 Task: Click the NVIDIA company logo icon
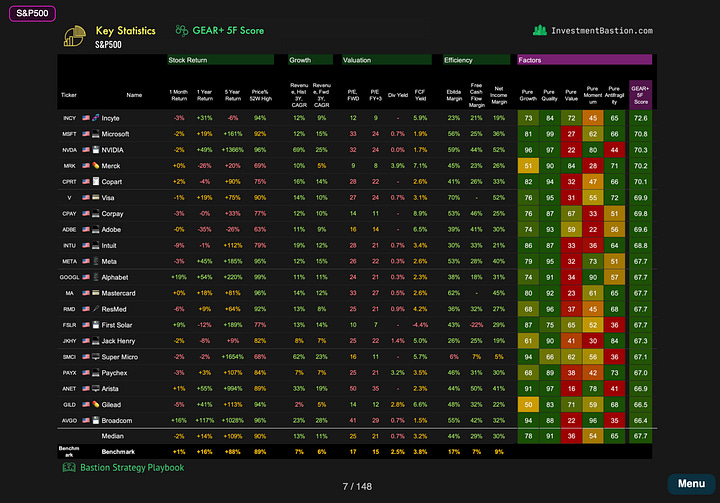[x=96, y=150]
